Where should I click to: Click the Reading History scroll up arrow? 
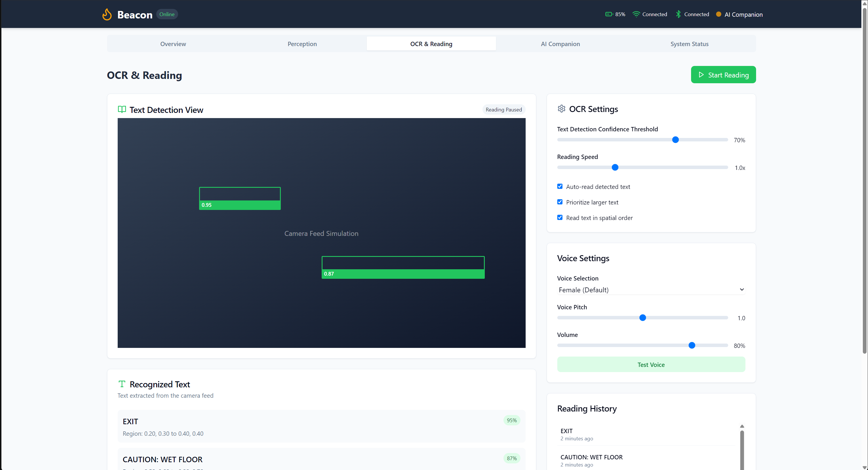coord(742,426)
